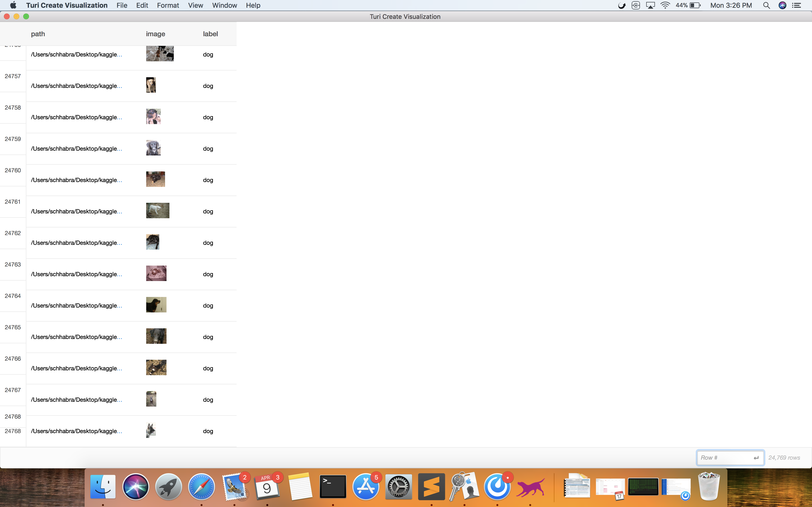Open the File menu
The image size is (812, 507).
(122, 5)
